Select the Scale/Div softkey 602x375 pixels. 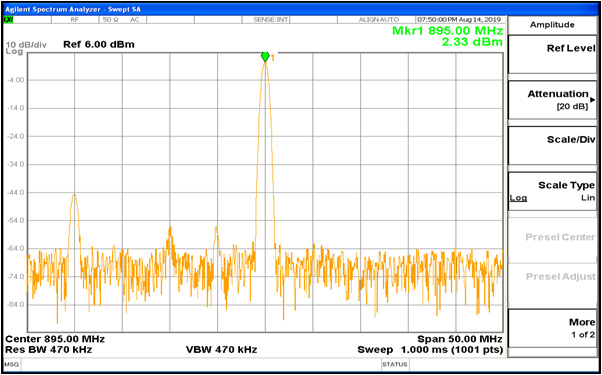(552, 145)
